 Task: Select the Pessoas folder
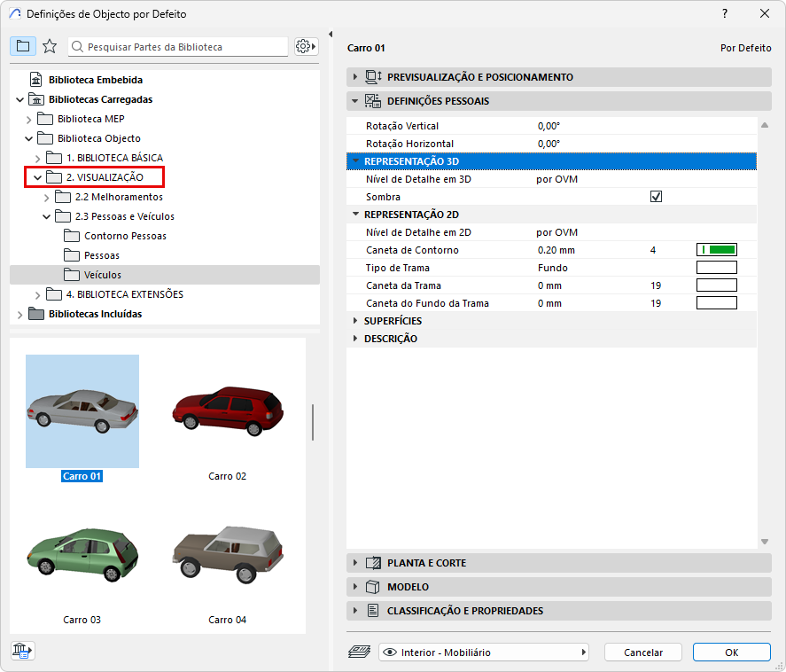pos(101,255)
